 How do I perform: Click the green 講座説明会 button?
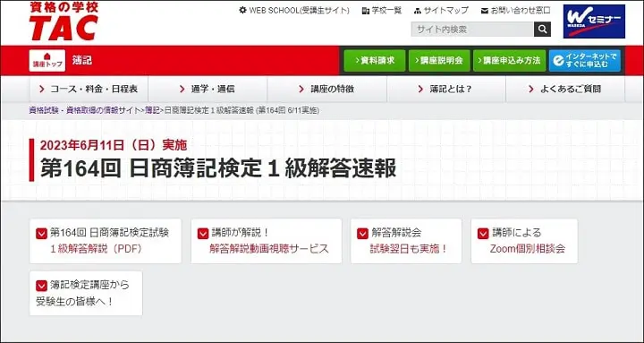click(x=439, y=61)
